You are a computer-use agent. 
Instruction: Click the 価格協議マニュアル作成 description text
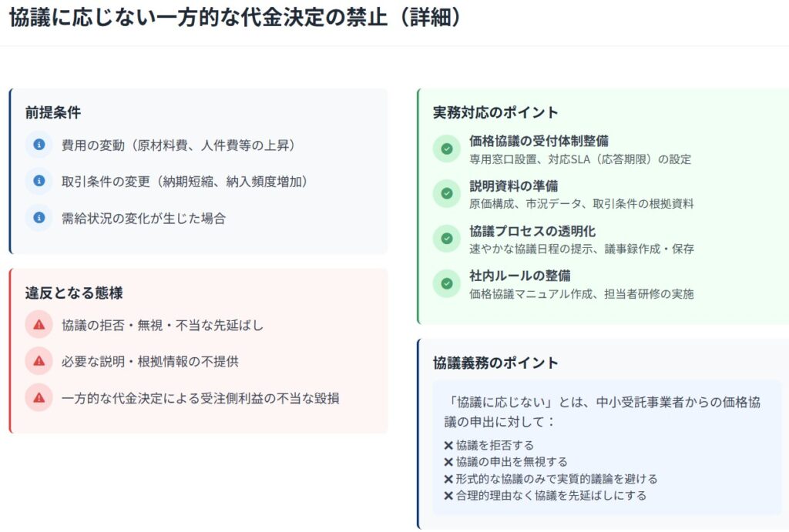(x=581, y=293)
